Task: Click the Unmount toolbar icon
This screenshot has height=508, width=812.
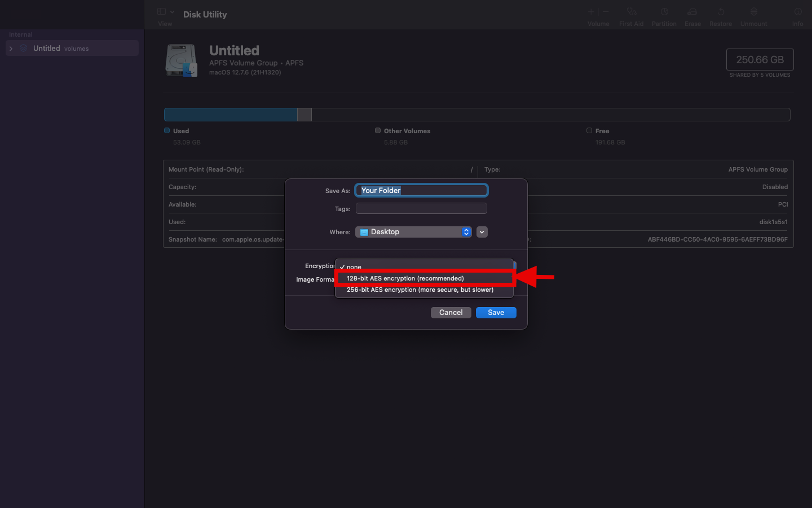Action: [x=753, y=12]
